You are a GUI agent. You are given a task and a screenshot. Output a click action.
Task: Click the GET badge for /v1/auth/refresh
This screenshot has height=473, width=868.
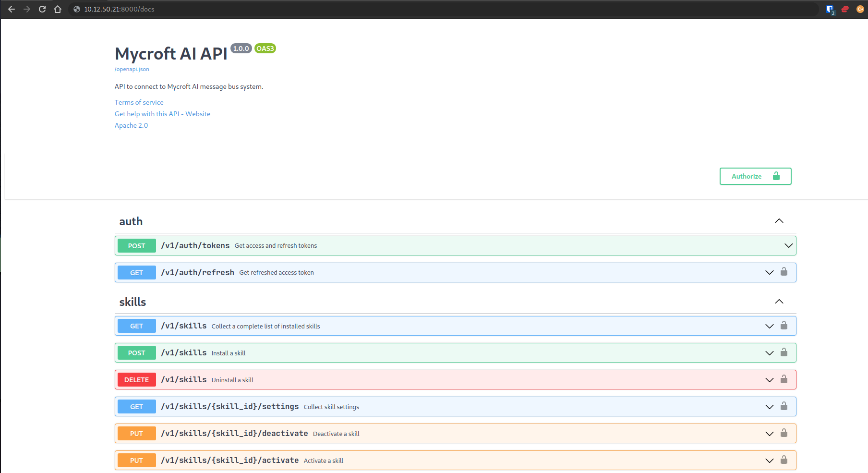pos(136,272)
